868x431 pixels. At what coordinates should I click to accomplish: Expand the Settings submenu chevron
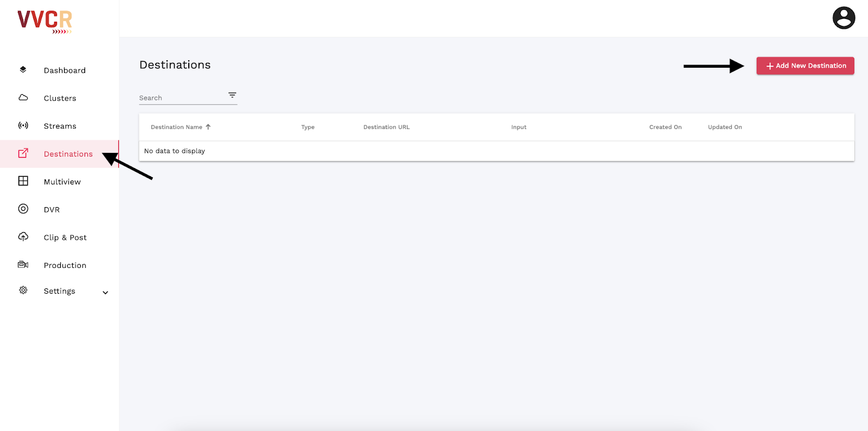coord(105,293)
